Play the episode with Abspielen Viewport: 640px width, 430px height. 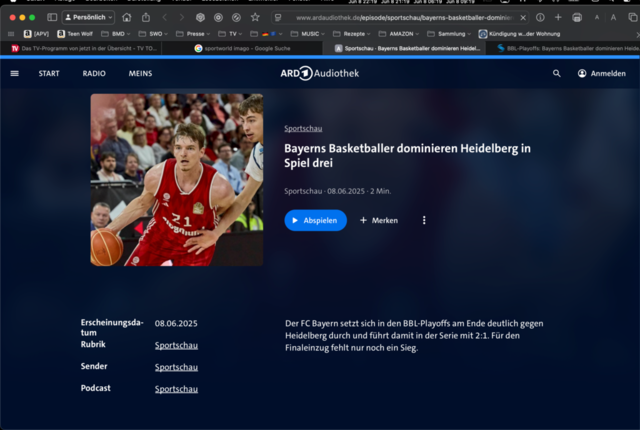(x=315, y=220)
